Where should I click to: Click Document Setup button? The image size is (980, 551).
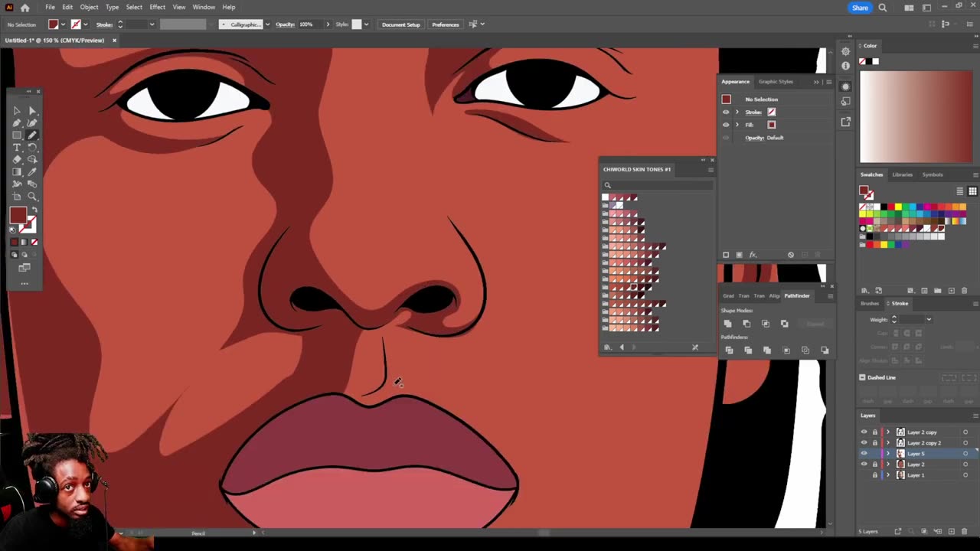[x=401, y=24]
